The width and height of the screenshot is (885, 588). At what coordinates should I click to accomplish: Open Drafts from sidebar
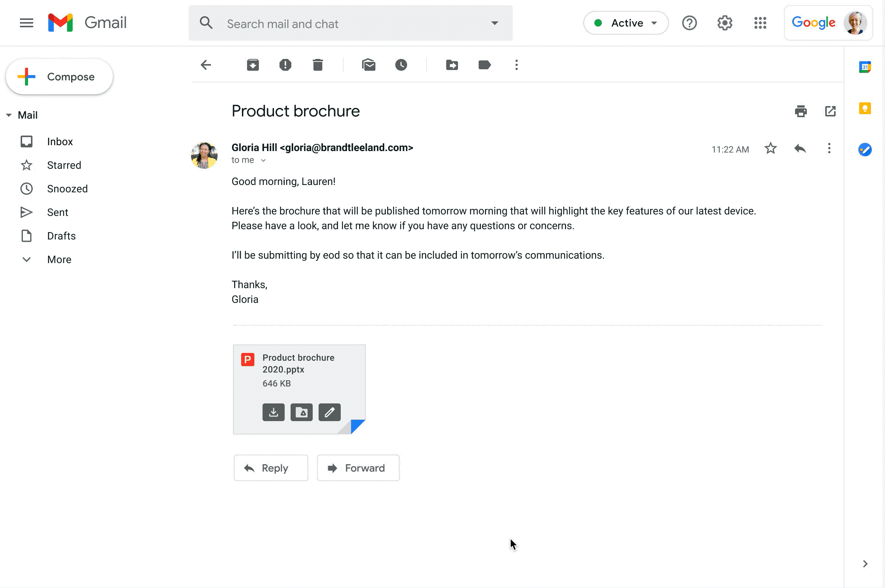pyautogui.click(x=61, y=235)
